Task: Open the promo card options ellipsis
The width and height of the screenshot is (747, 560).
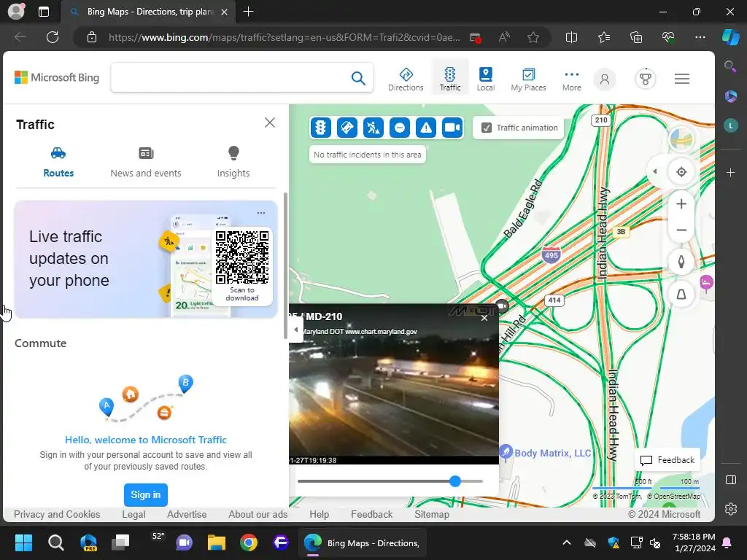Action: click(261, 213)
